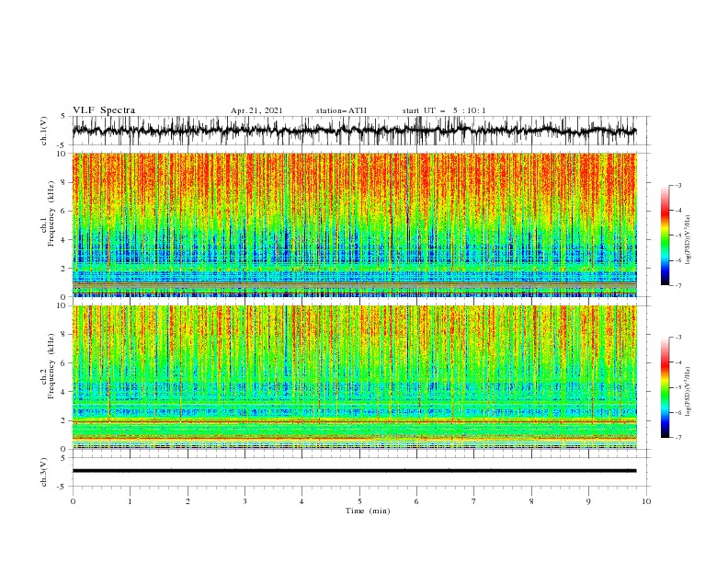Click the "ch.3(V)" axis label
Viewport: 728px width, 563px height.
click(x=44, y=472)
